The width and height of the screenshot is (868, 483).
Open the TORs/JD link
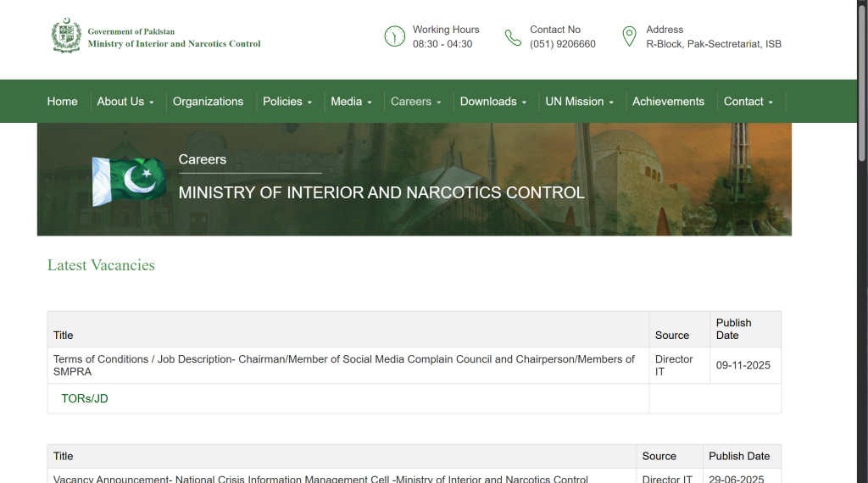tap(85, 398)
